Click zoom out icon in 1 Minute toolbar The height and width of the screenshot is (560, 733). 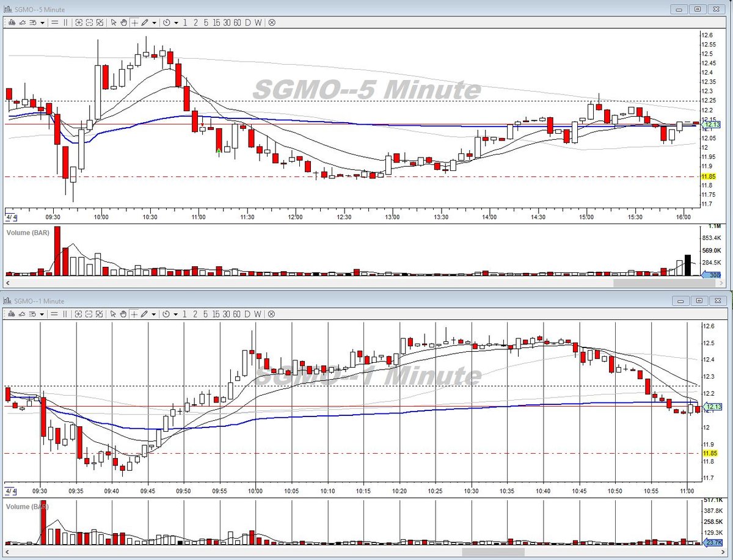[89, 314]
